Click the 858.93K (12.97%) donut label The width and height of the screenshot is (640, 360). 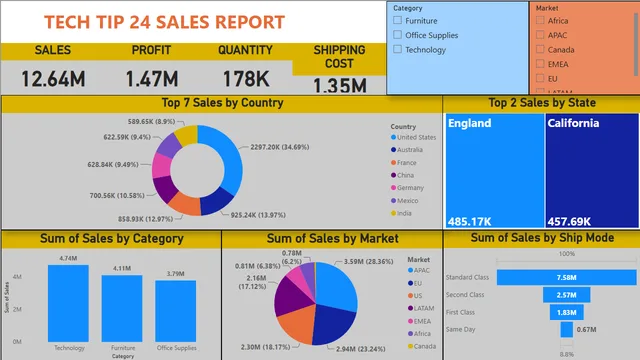click(x=146, y=219)
